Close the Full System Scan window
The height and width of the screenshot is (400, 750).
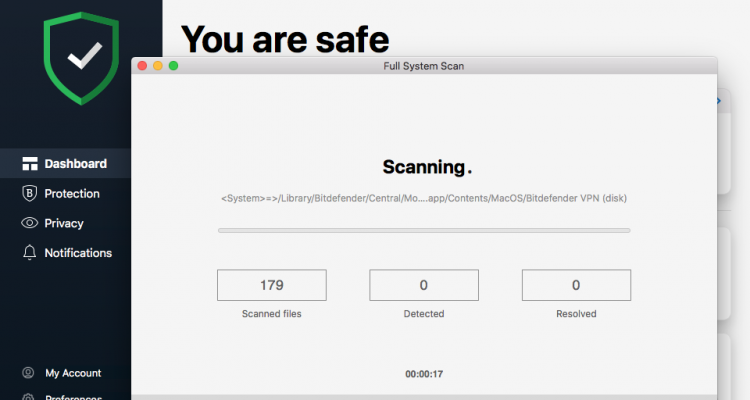[x=142, y=66]
